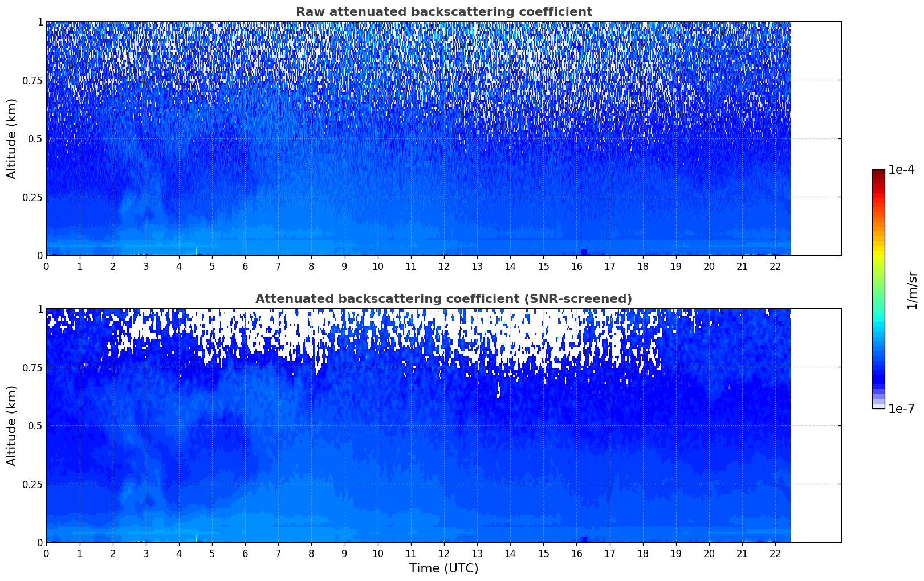This screenshot has width=924, height=581.
Task: Click hour '22' tick on the bottom plot axis
Action: tap(775, 553)
